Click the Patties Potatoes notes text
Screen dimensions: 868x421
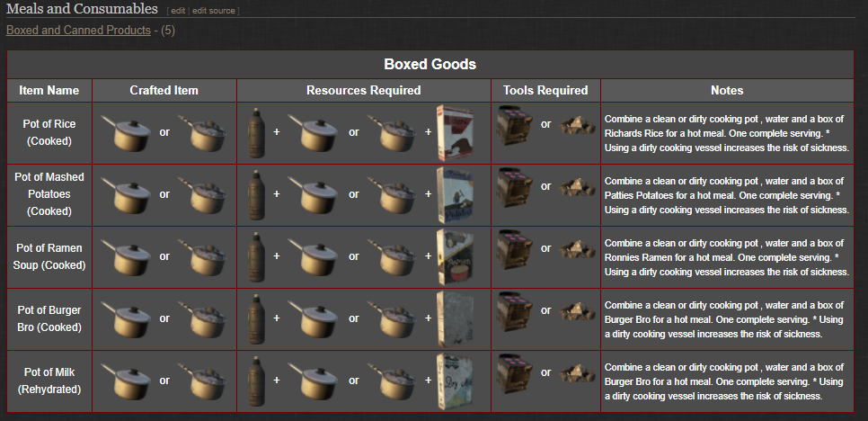727,195
